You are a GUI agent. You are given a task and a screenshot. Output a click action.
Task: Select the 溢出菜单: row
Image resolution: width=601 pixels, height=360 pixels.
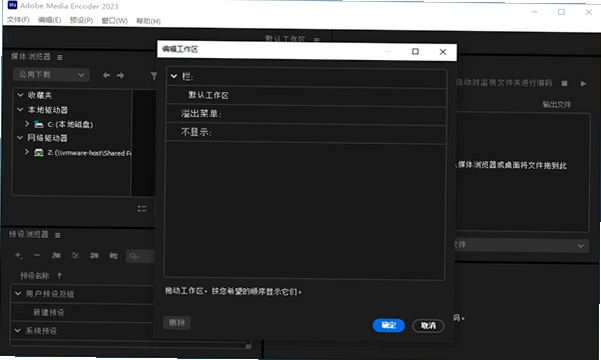[306, 114]
